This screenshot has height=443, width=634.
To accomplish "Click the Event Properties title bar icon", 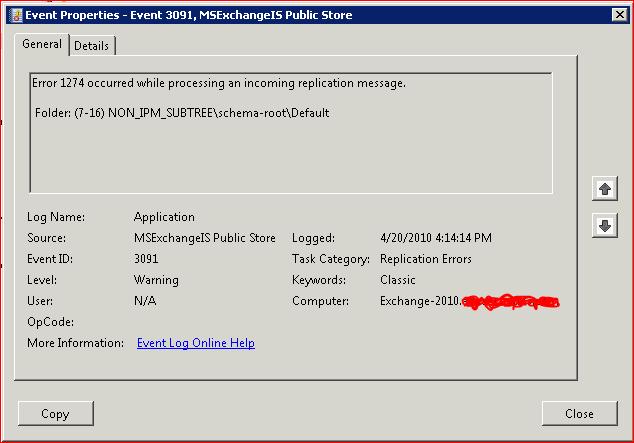I will point(13,14).
